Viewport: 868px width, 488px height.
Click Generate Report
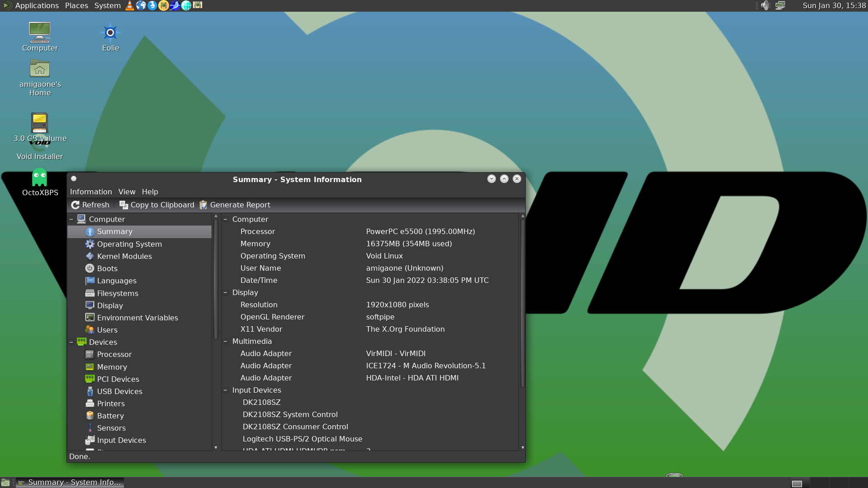235,205
